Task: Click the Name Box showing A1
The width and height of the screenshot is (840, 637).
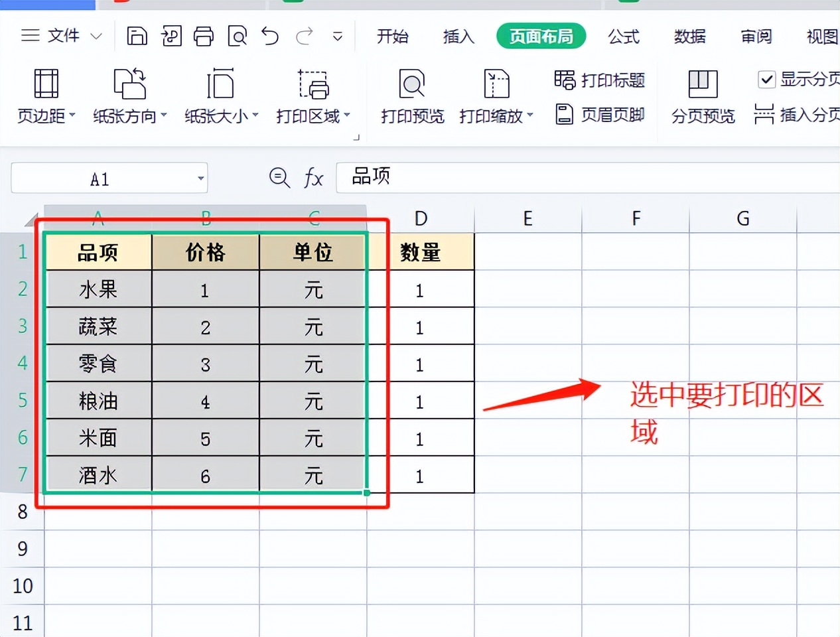Action: point(101,178)
